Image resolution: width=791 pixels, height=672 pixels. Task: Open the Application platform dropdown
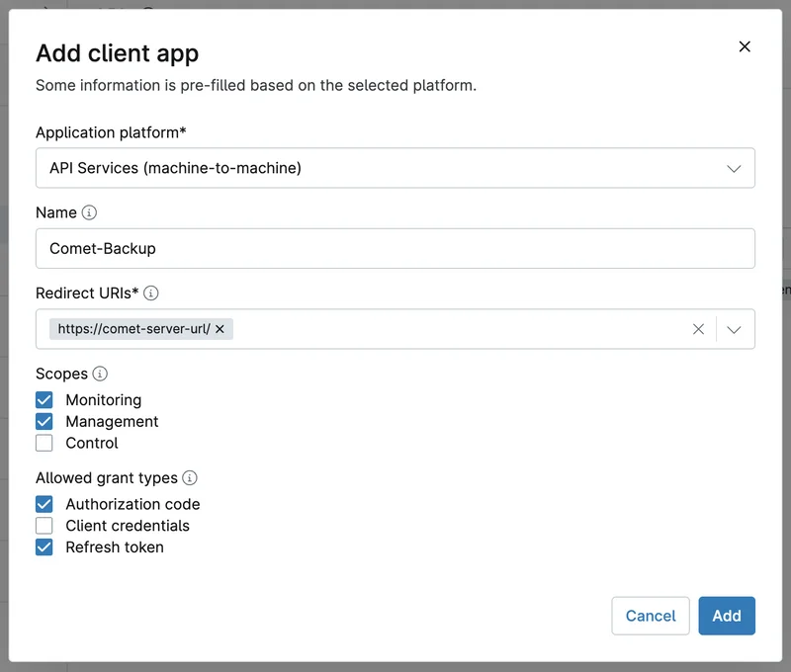click(x=395, y=168)
